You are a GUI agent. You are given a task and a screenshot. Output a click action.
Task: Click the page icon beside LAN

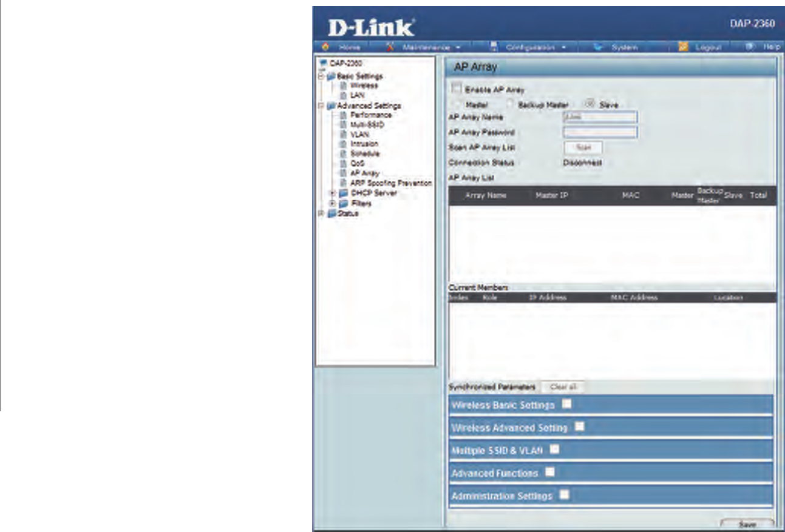coord(343,96)
